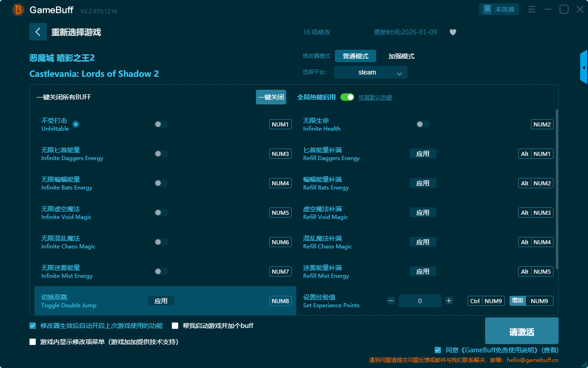Select the 普通模式 normal mode tab
This screenshot has height=368, width=588.
coord(355,56)
